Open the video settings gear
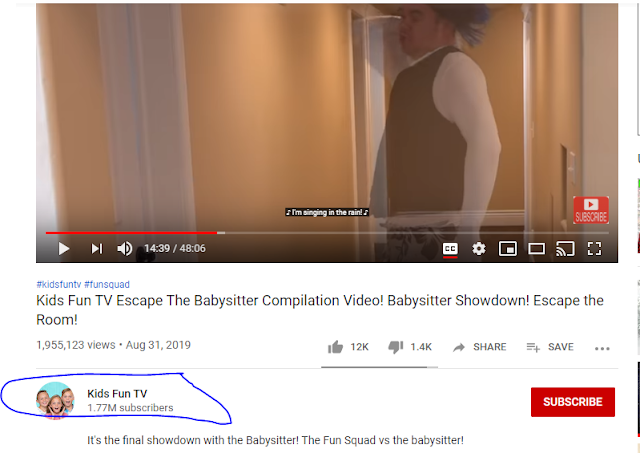Viewport: 640px width, 453px height. coord(479,249)
